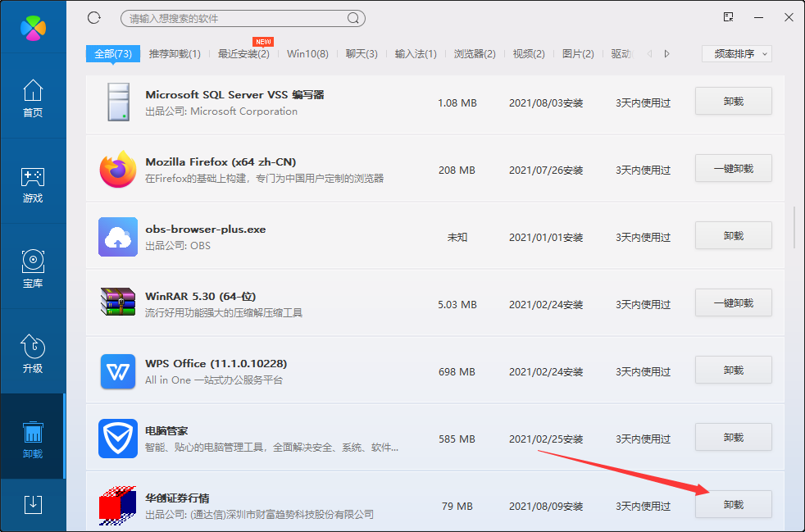Image resolution: width=805 pixels, height=532 pixels.
Task: Uninstall 电脑管家
Action: pos(733,438)
